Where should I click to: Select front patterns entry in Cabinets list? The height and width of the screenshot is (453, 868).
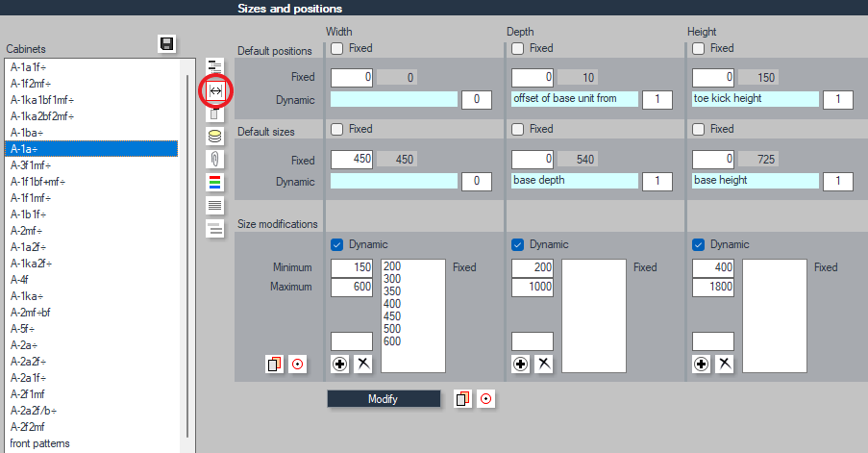(x=92, y=443)
